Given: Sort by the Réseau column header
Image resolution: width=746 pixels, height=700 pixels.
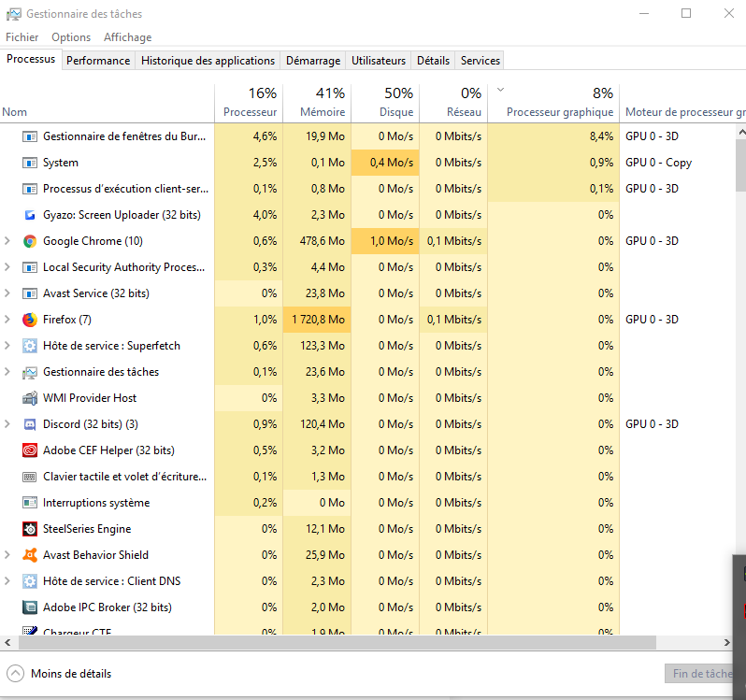Looking at the screenshot, I should 453,103.
